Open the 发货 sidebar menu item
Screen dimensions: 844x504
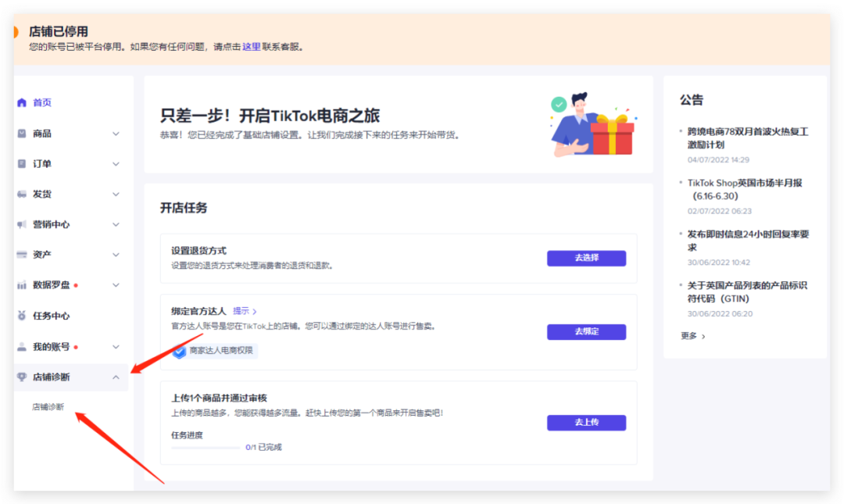pos(71,194)
